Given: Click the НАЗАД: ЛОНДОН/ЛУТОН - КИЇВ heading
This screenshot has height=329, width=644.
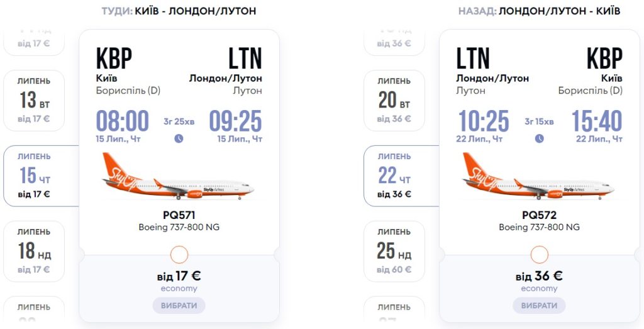Looking at the screenshot, I should (x=539, y=11).
